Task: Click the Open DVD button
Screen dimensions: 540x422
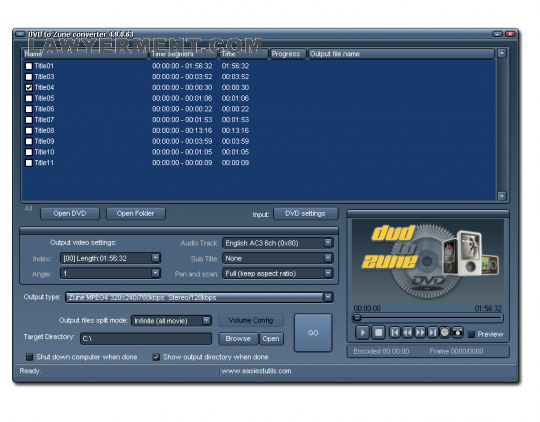Action: click(x=70, y=214)
